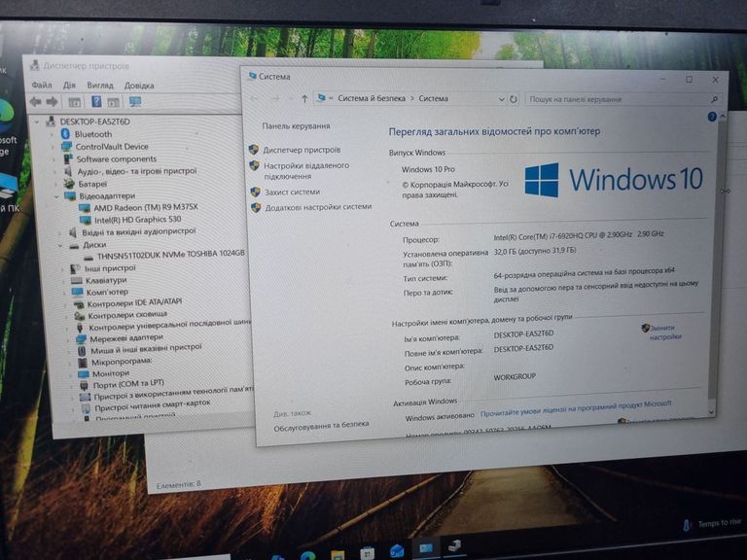Click the Миша й інші вказівні пристрої icon
This screenshot has width=747, height=560.
tap(82, 351)
